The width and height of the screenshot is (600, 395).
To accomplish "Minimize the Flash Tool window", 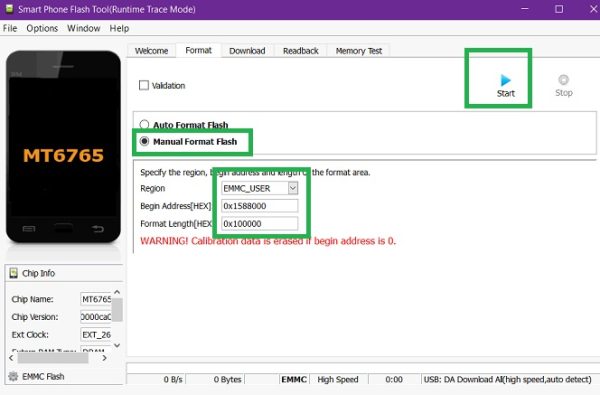I will [x=525, y=9].
